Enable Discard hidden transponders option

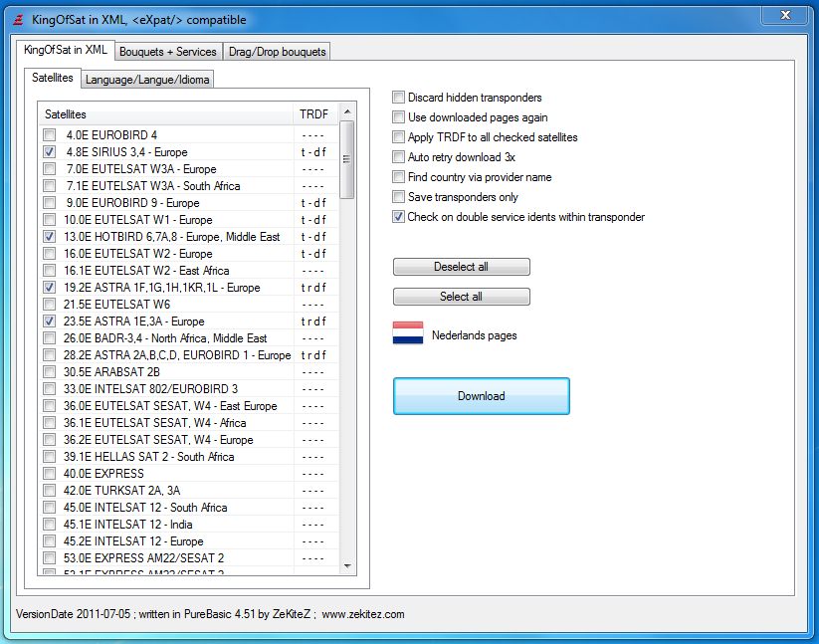coord(398,98)
